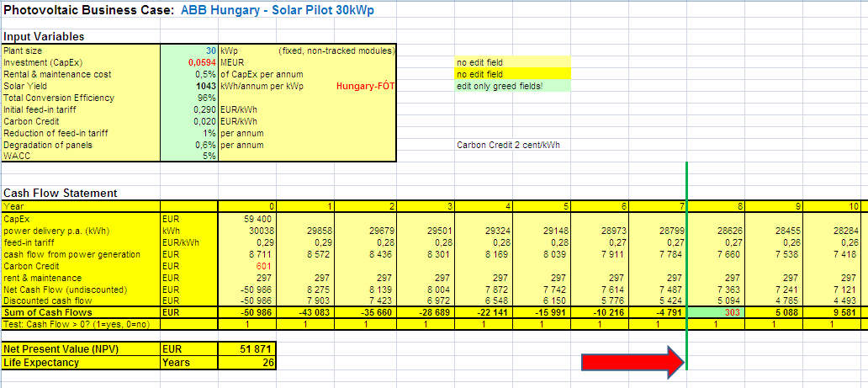Viewport: 868px width, 388px height.
Task: Click the WACC 5% cell
Action: pyautogui.click(x=189, y=157)
